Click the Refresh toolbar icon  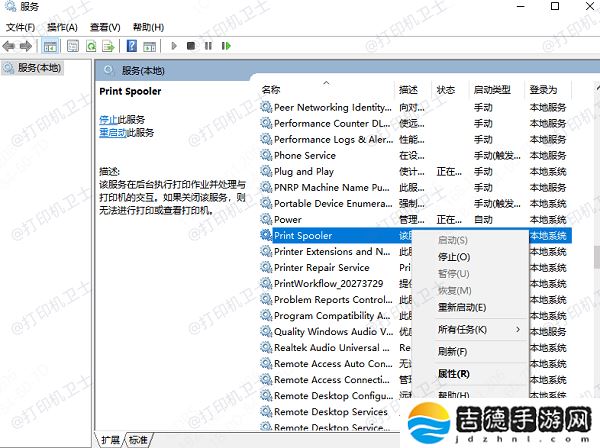pos(91,46)
